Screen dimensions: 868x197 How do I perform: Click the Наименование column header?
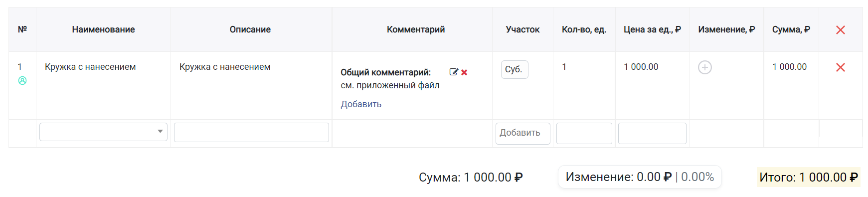coord(103,29)
